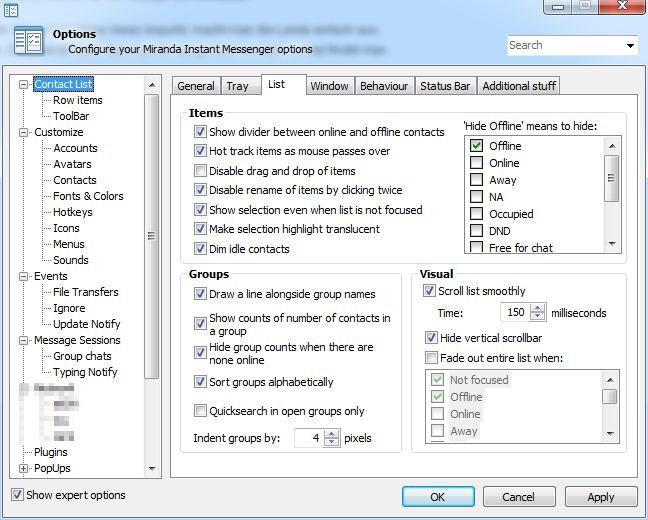This screenshot has width=648, height=520.
Task: Open the Search dropdown arrow
Action: point(630,45)
